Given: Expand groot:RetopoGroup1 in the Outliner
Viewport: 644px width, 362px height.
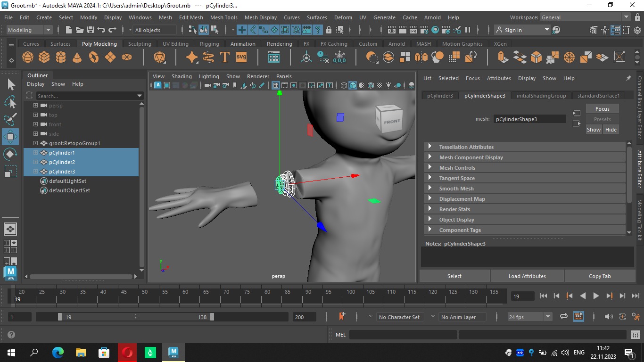Looking at the screenshot, I should coord(35,143).
